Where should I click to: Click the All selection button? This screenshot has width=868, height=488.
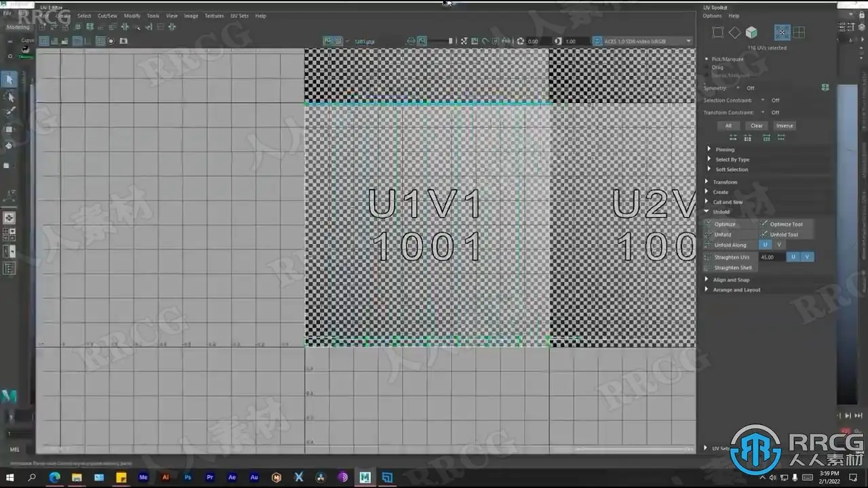728,125
